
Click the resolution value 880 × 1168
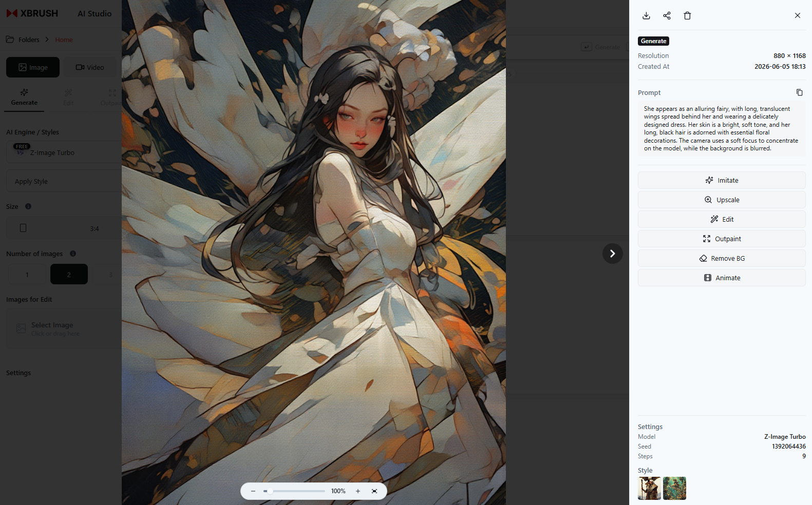click(789, 56)
